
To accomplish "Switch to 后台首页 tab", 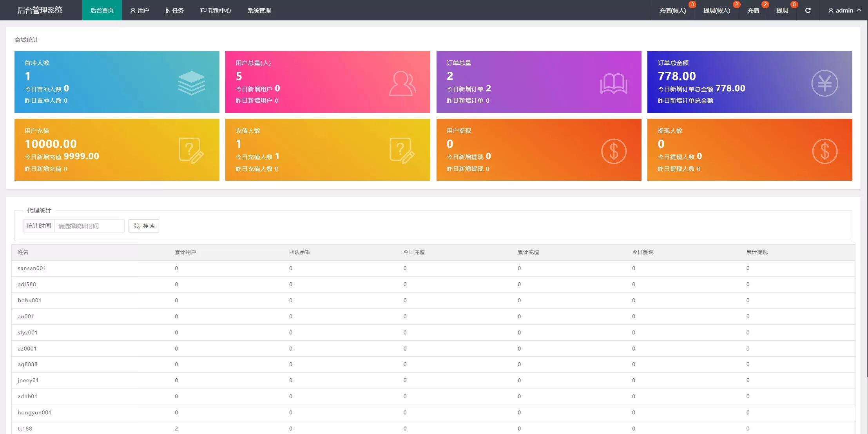I will [102, 11].
